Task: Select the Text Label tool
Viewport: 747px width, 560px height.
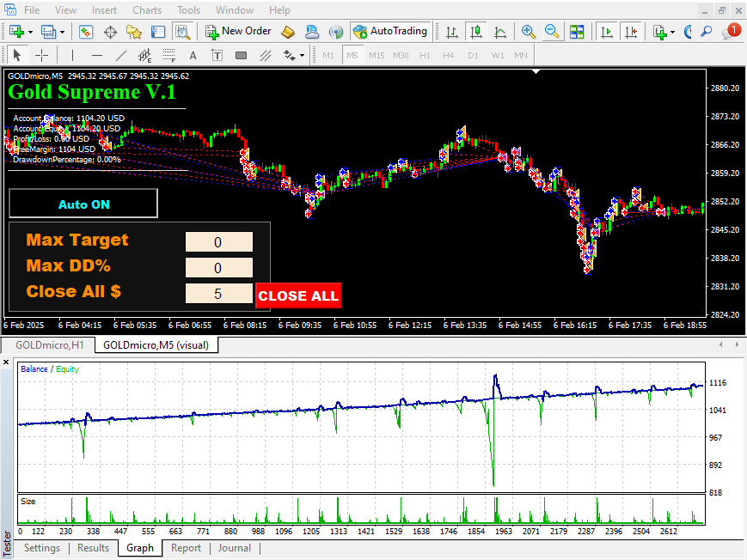Action: [x=217, y=55]
